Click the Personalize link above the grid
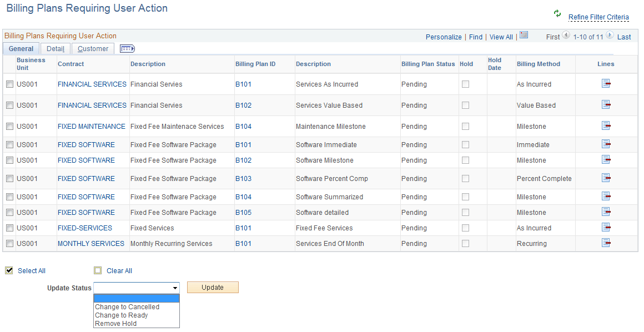Image resolution: width=644 pixels, height=332 pixels. pyautogui.click(x=444, y=37)
